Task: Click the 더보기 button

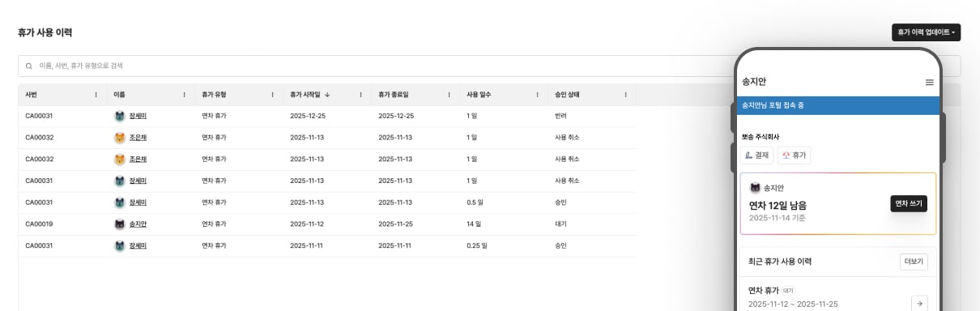Action: click(914, 262)
